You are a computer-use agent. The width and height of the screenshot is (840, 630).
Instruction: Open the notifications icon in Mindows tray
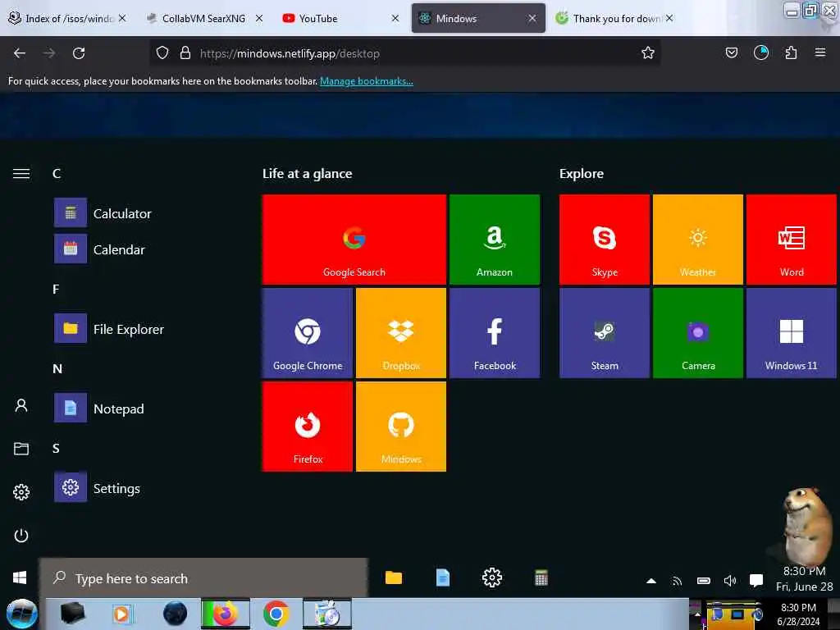(x=756, y=580)
